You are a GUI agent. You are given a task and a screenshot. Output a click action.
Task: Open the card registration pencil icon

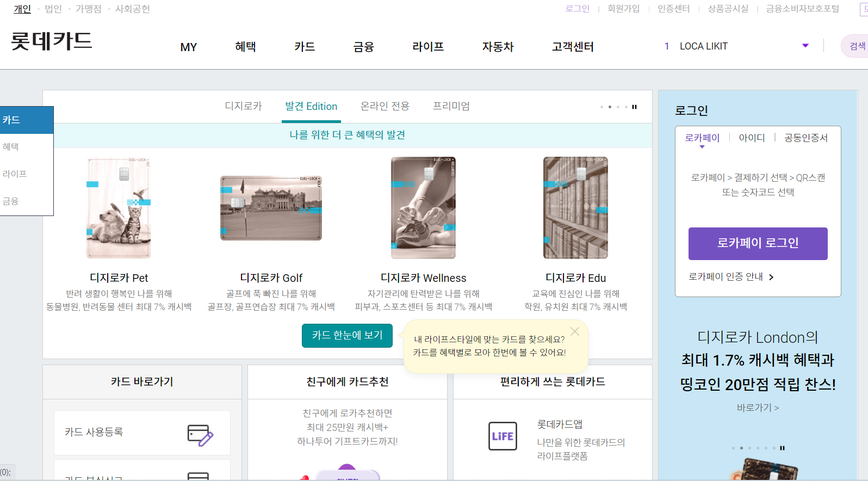[x=200, y=435]
